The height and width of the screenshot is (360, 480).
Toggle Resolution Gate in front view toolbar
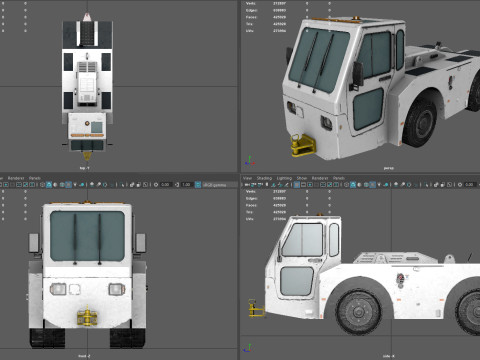click(6, 184)
